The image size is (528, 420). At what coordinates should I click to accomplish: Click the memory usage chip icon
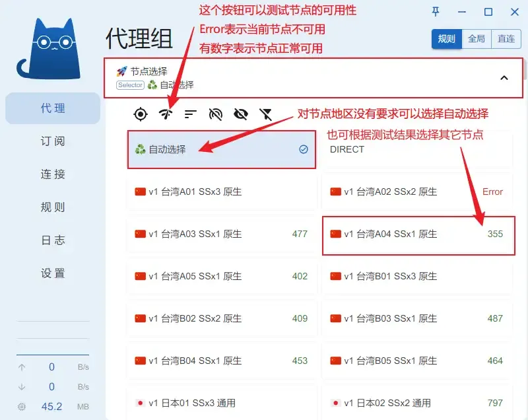coord(22,406)
